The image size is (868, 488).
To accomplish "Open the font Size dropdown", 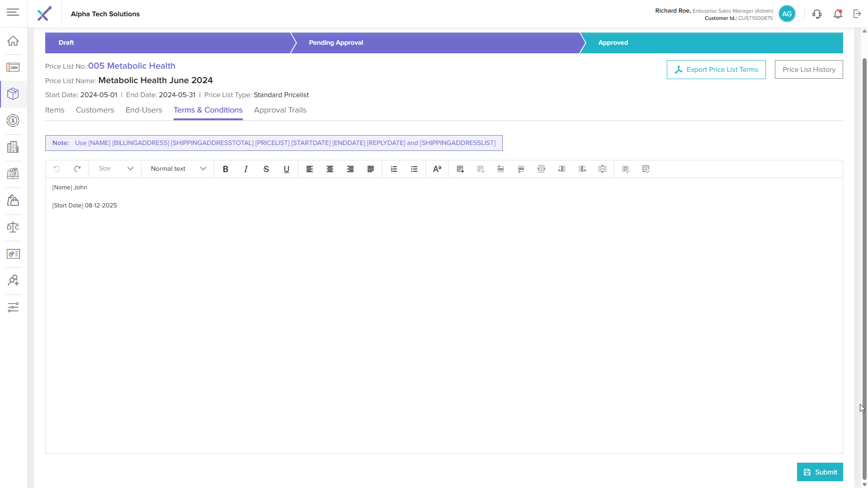I will [116, 169].
